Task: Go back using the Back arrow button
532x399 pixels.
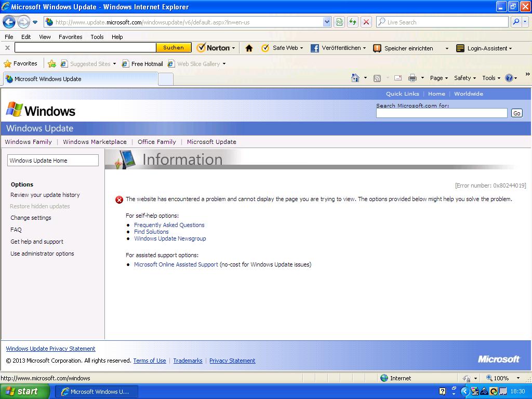Action: [9, 22]
